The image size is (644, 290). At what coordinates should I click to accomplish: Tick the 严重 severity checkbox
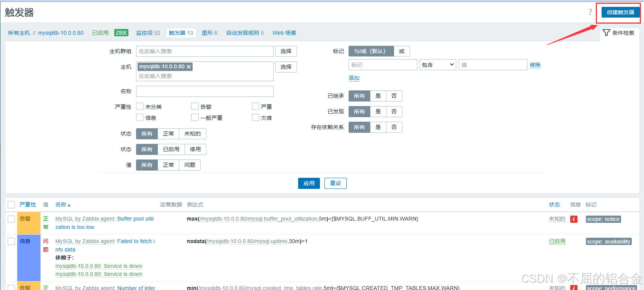pyautogui.click(x=256, y=106)
